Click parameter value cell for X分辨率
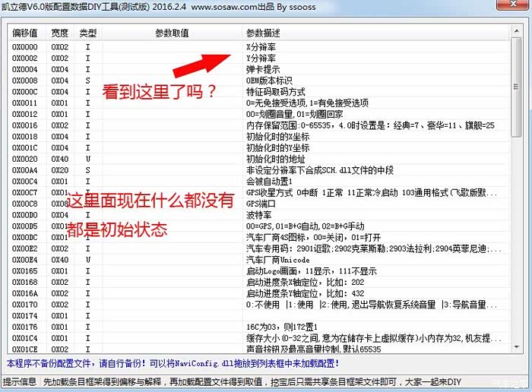The height and width of the screenshot is (392, 532). (172, 47)
